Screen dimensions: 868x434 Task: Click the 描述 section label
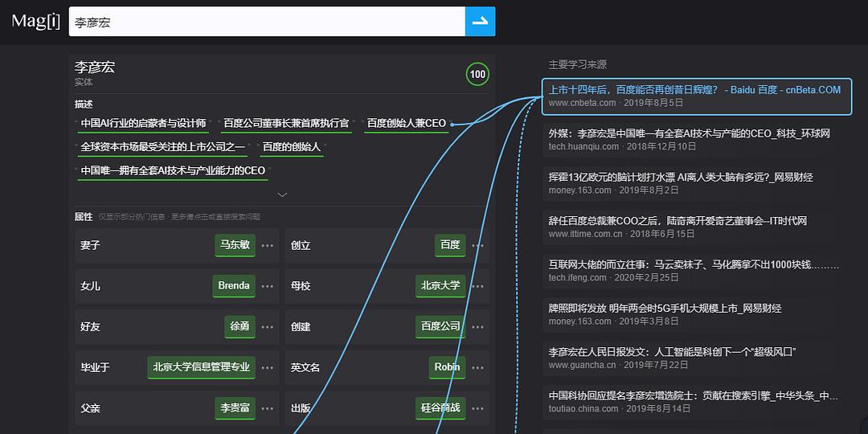click(x=84, y=104)
